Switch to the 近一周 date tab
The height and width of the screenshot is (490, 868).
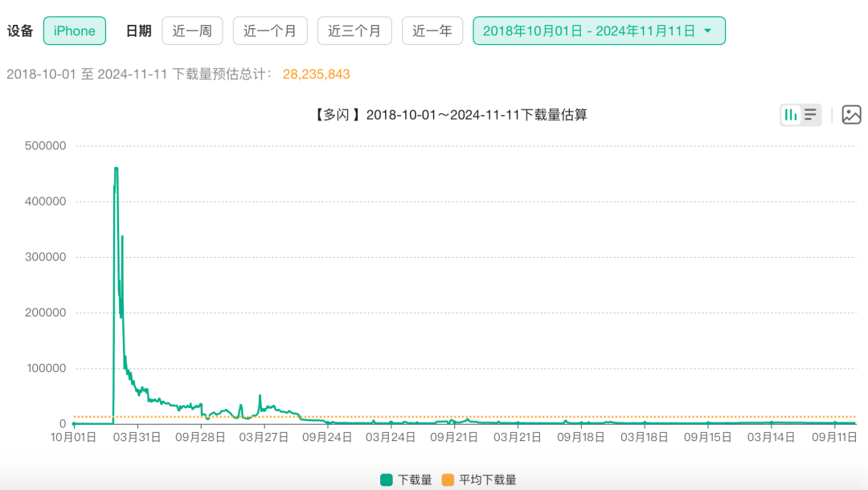click(192, 31)
